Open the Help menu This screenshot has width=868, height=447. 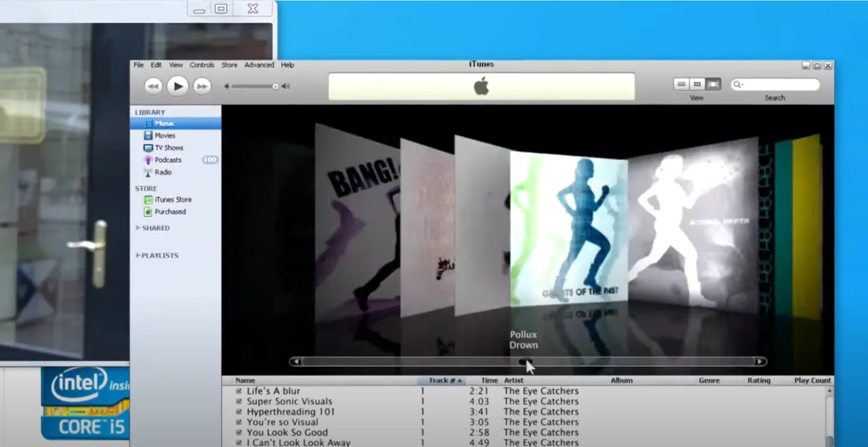coord(287,65)
